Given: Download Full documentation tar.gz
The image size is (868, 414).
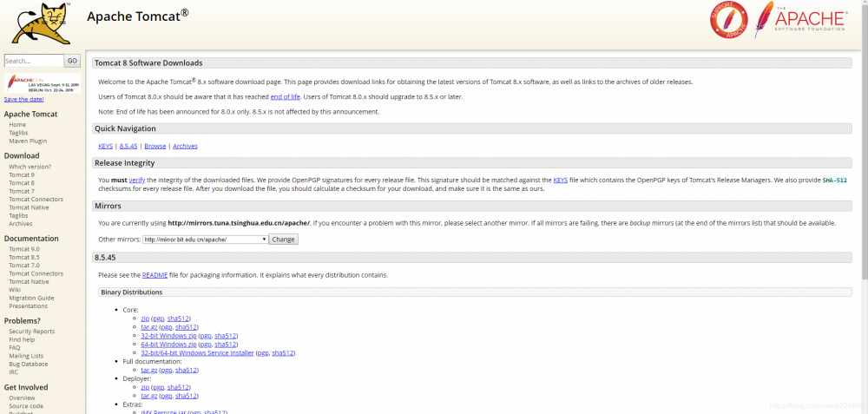Looking at the screenshot, I should 149,371.
